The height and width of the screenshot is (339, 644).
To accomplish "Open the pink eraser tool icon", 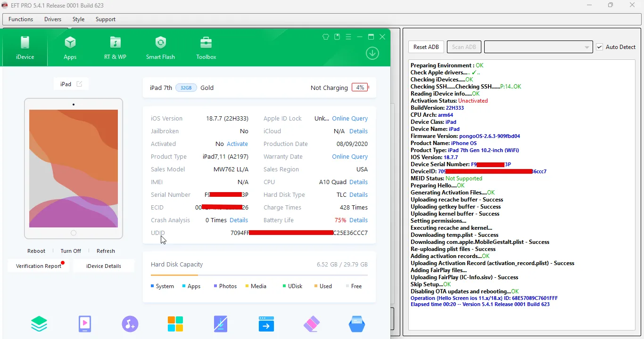I will pos(311,324).
